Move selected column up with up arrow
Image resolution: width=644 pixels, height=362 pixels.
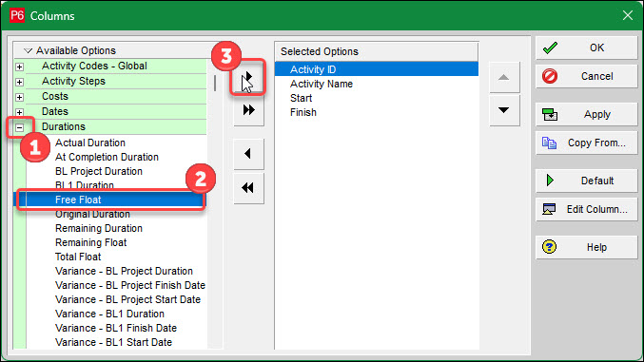click(x=504, y=77)
